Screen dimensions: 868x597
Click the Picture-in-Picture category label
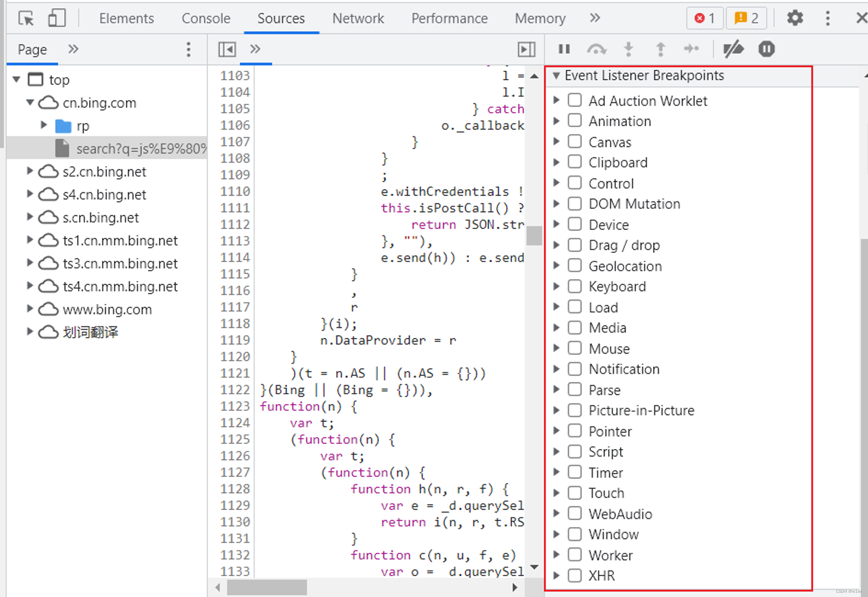click(x=641, y=410)
